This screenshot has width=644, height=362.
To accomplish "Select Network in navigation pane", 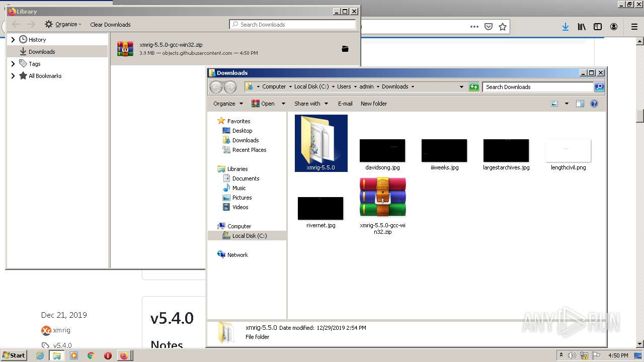I will click(237, 255).
